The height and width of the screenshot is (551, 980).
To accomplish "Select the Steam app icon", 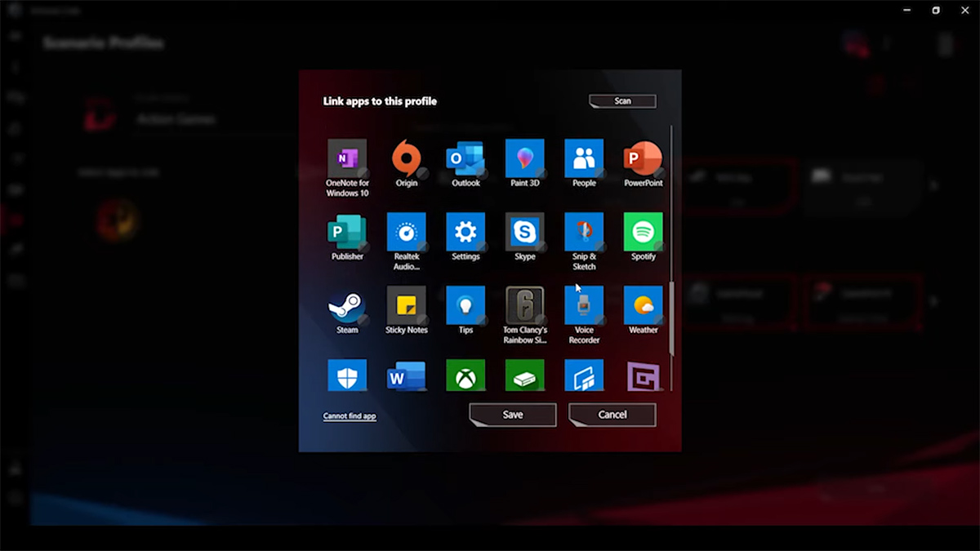I will coord(346,307).
